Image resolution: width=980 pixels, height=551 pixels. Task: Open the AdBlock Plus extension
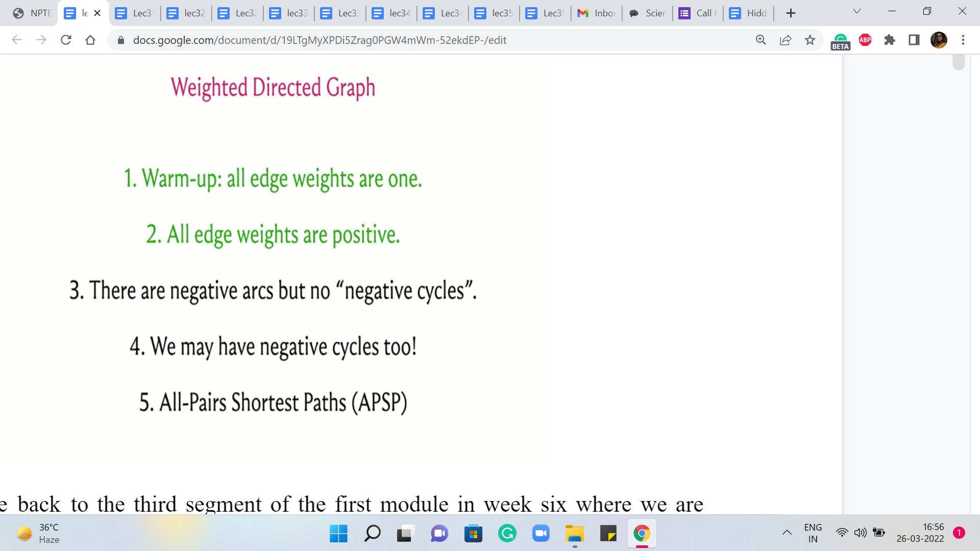[x=865, y=40]
